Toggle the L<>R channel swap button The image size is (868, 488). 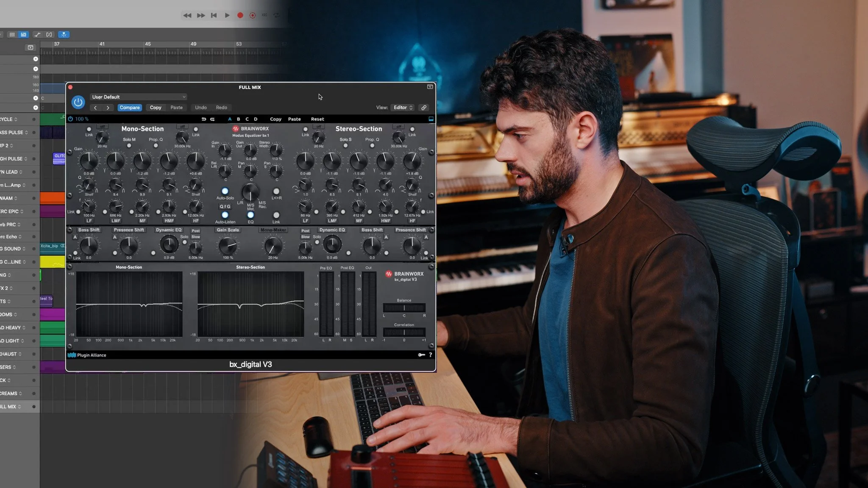(276, 191)
